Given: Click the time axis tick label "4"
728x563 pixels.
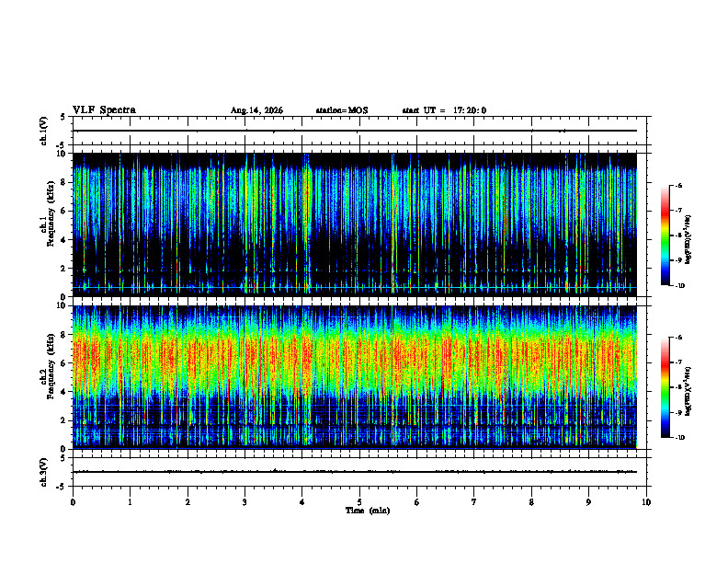Looking at the screenshot, I should 302,502.
